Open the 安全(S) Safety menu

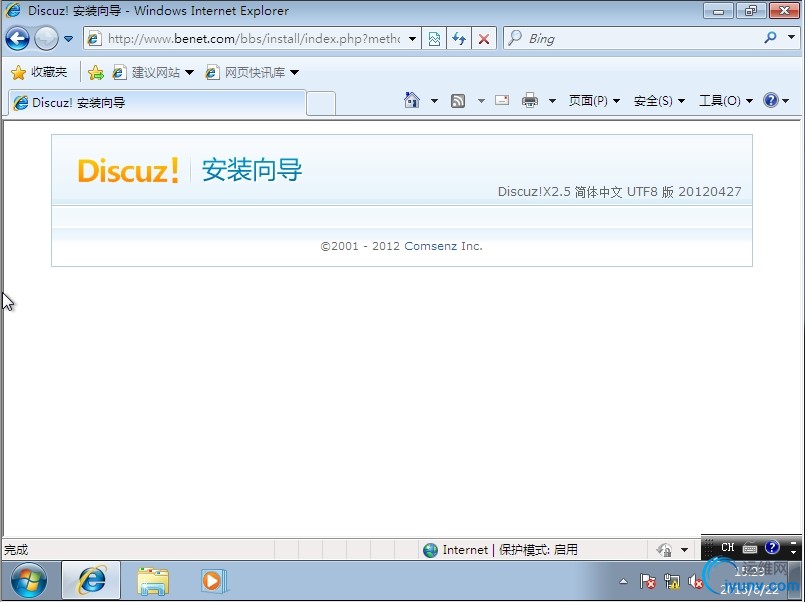point(659,101)
